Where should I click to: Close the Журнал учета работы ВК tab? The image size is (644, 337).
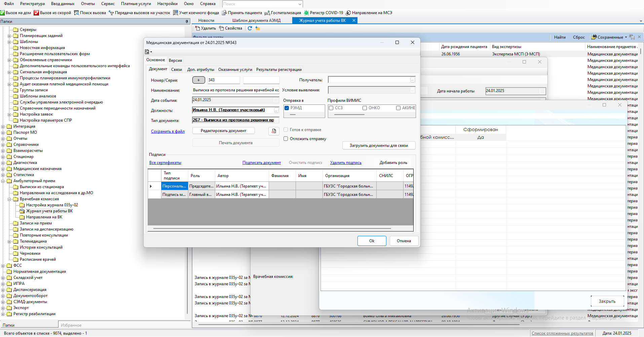coord(354,20)
